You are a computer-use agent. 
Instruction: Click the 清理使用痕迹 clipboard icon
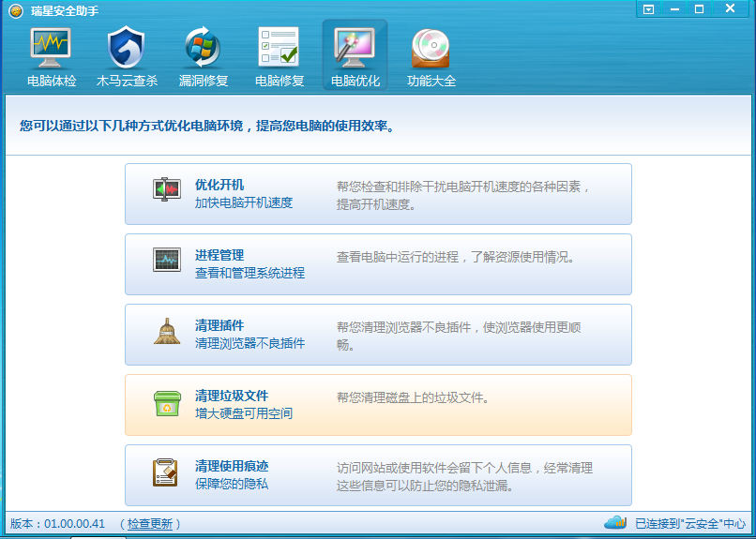(165, 472)
